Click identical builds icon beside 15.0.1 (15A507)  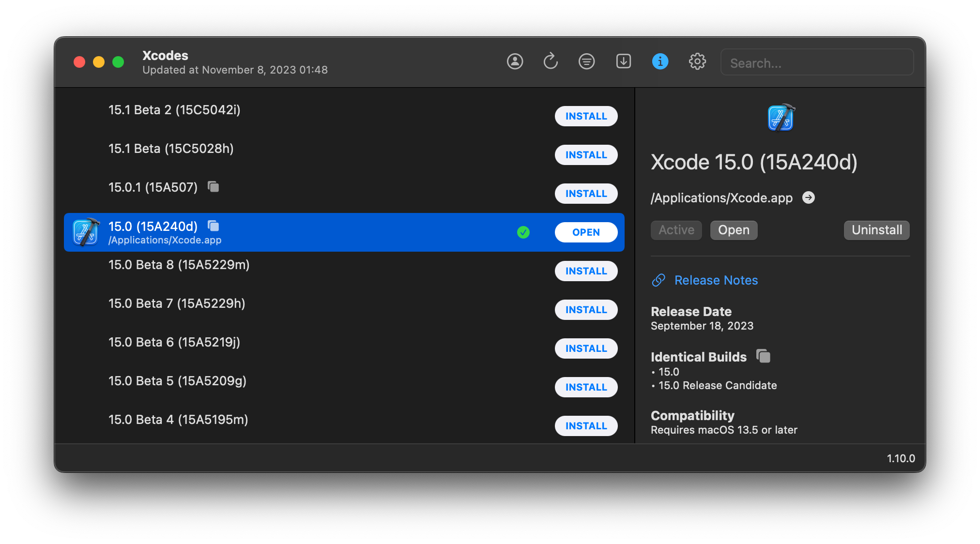pos(213,186)
